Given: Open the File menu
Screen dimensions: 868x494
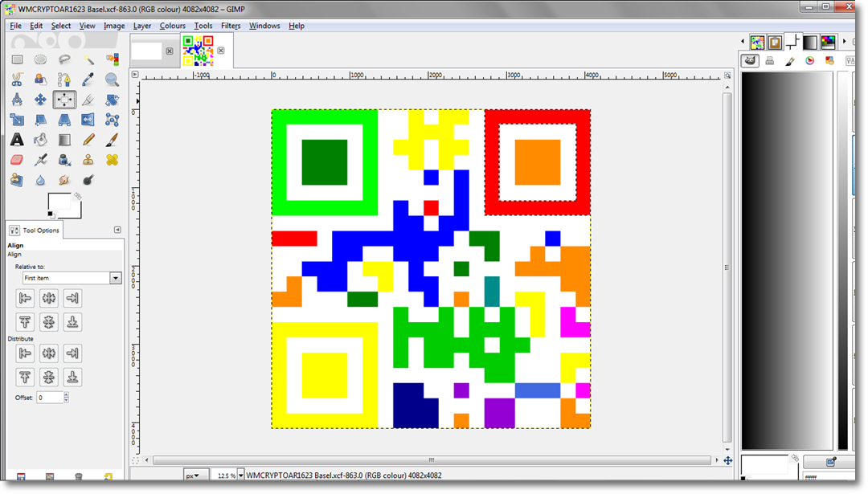Looking at the screenshot, I should click(x=15, y=26).
